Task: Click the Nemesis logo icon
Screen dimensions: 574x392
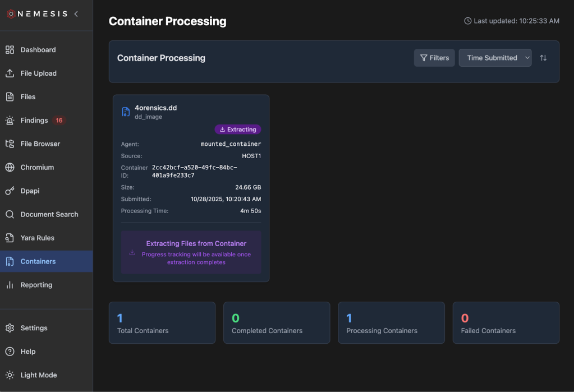Action: tap(11, 14)
